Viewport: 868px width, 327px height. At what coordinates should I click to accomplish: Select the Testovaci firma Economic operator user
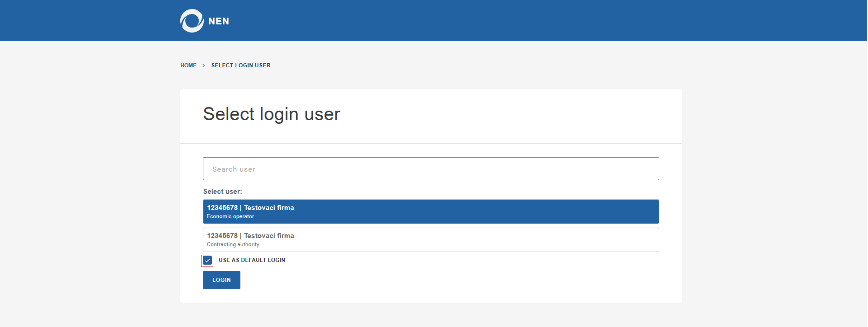431,212
